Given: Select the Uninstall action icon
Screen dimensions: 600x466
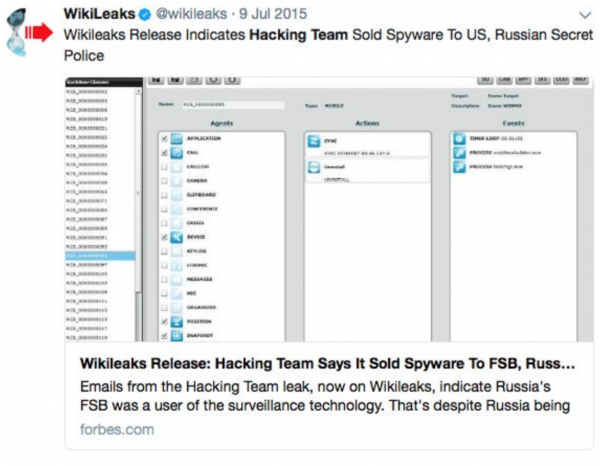Looking at the screenshot, I should (310, 167).
